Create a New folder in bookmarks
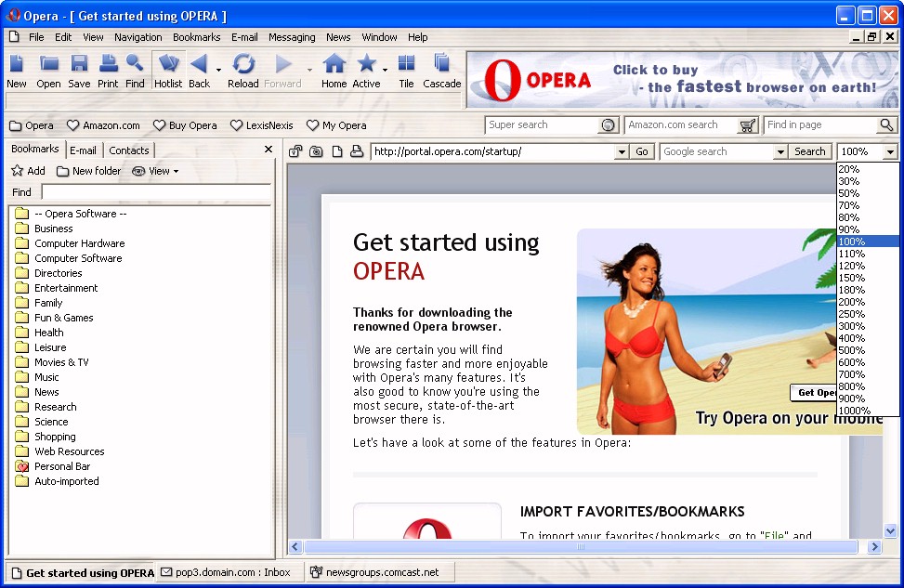Screen dimensions: 904x588 [x=89, y=171]
